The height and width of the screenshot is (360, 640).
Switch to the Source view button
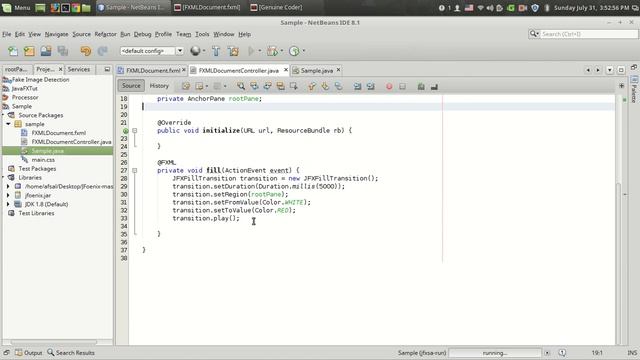[x=131, y=86]
